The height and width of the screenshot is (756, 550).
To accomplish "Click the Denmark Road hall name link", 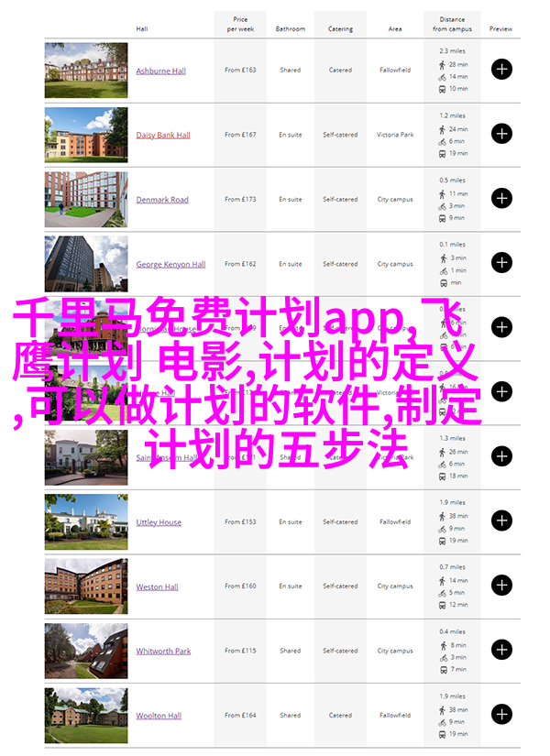I will (162, 200).
